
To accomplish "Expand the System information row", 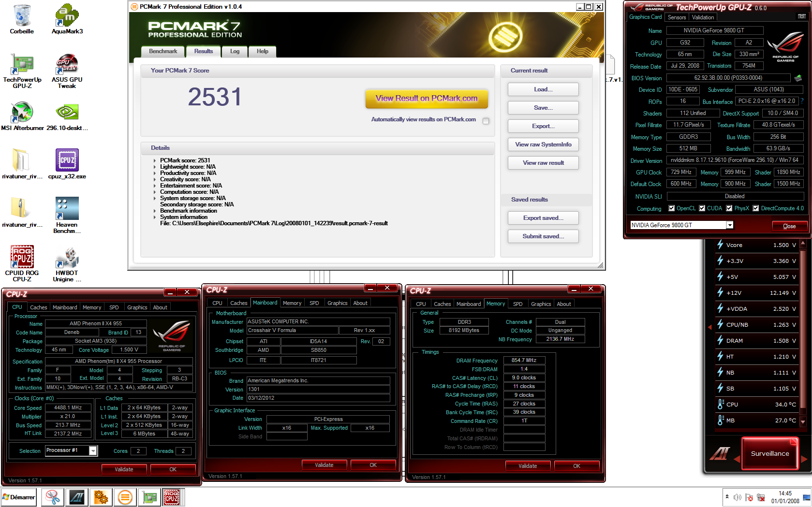I will [155, 217].
